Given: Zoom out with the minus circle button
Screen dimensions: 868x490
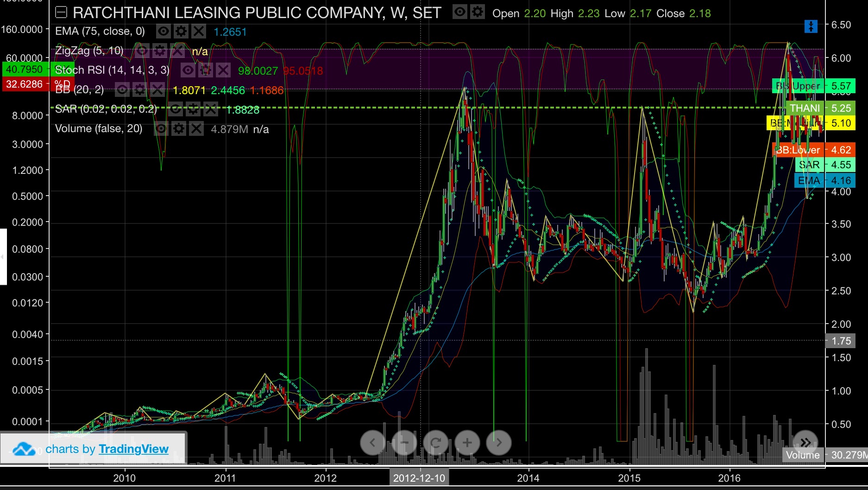Looking at the screenshot, I should click(404, 443).
